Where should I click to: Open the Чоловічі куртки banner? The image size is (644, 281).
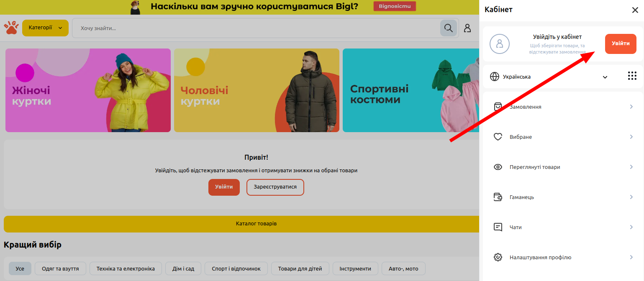[x=257, y=90]
